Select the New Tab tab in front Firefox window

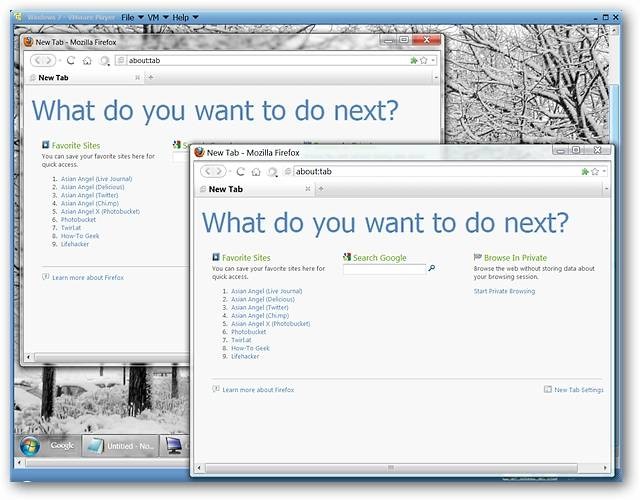(x=252, y=189)
